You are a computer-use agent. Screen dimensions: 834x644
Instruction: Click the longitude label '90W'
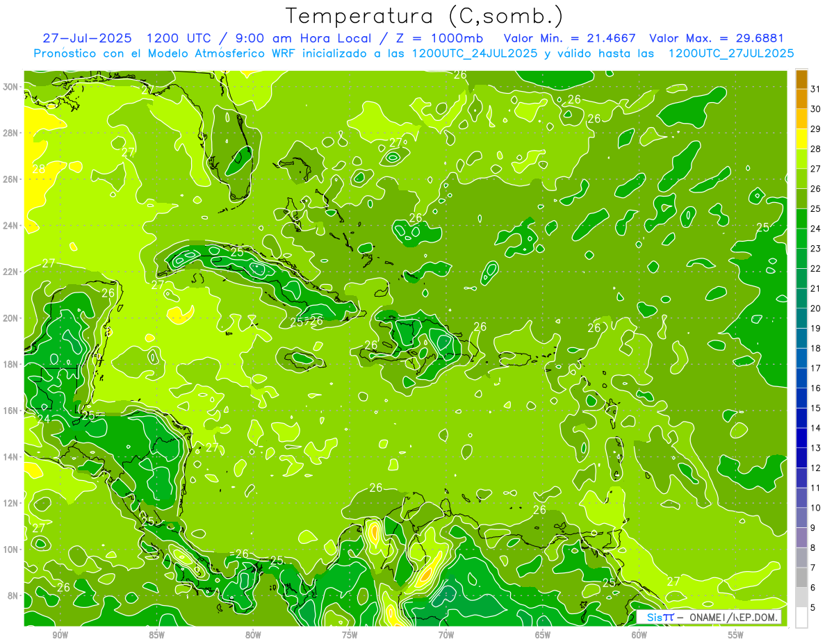60,635
